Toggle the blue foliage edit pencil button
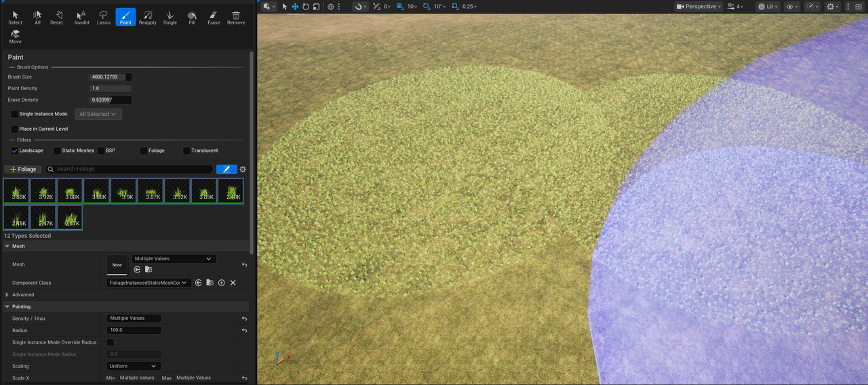 (226, 169)
